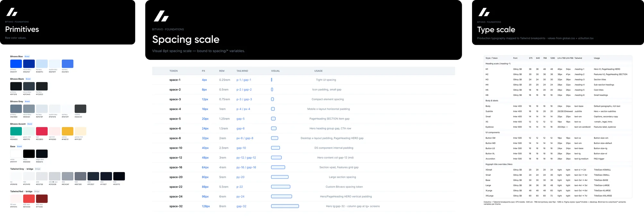Screen dimensions: 644x218
Task: Click the 'Raw color values.' subtitle
Action: [x=16, y=38]
